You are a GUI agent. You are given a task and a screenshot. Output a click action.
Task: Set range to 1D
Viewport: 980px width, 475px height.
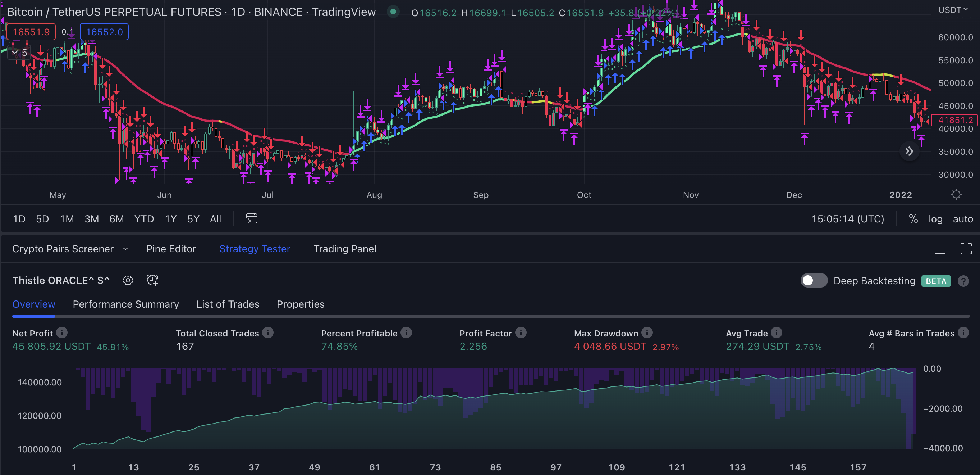point(19,219)
